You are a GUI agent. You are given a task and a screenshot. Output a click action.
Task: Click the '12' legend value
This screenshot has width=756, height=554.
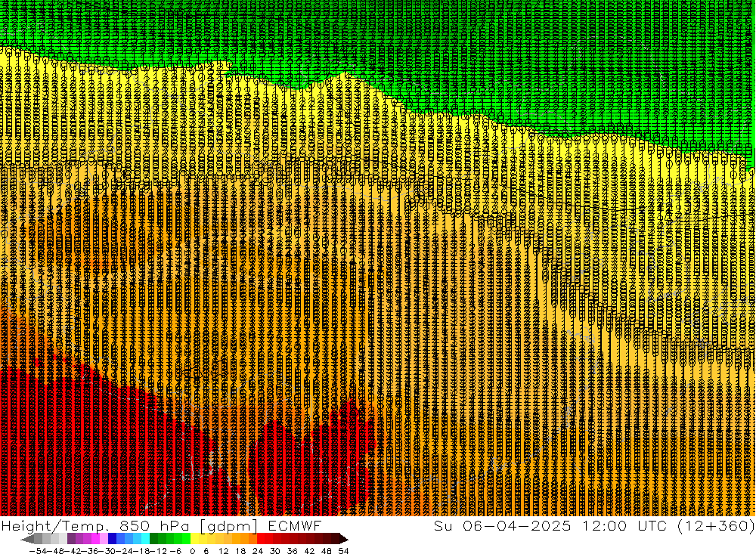coord(223,551)
